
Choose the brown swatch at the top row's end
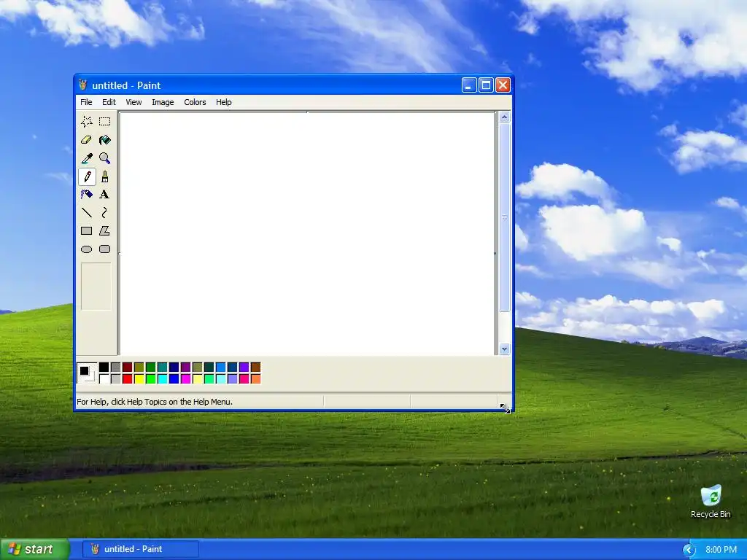click(256, 367)
